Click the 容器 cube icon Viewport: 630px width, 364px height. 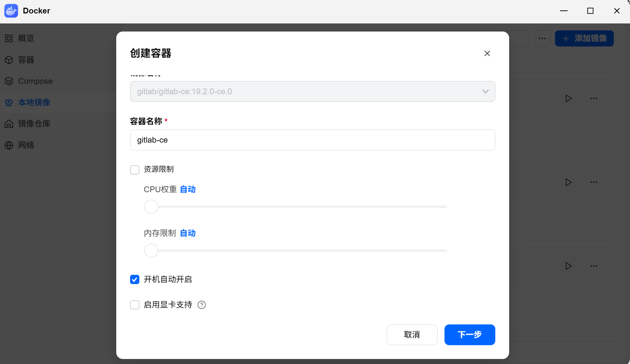pyautogui.click(x=9, y=60)
